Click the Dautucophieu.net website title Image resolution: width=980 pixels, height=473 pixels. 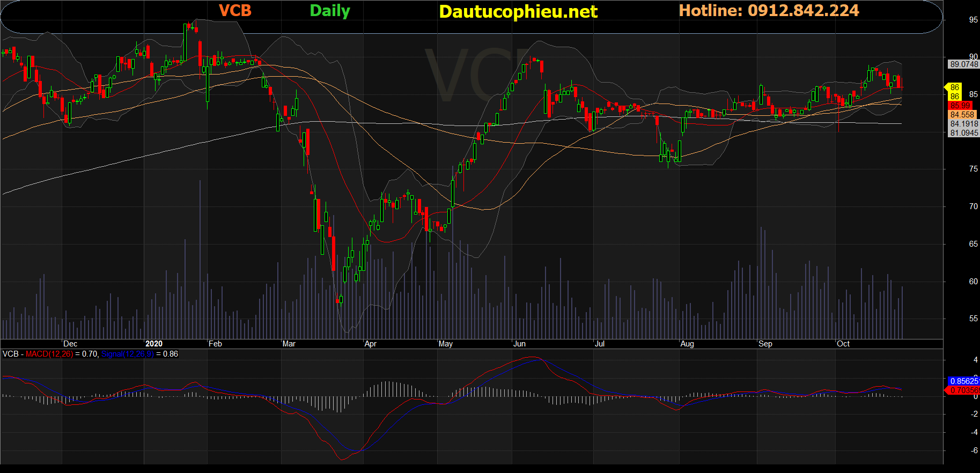(x=518, y=11)
